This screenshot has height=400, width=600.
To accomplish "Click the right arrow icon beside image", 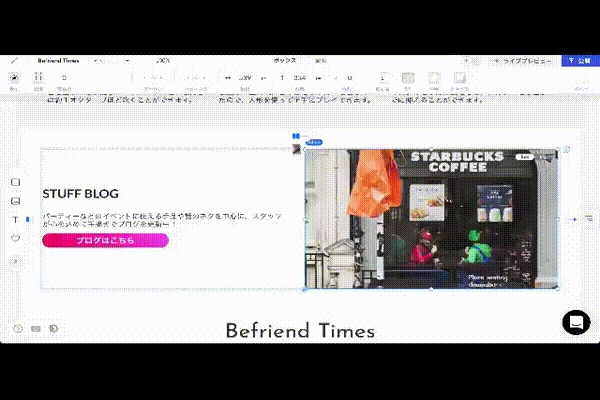I will [572, 219].
